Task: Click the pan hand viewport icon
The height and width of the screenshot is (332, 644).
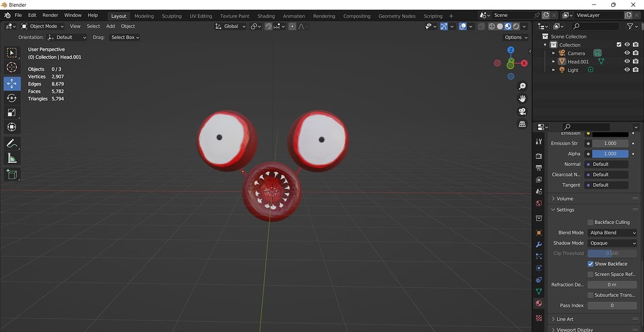Action: [x=522, y=99]
